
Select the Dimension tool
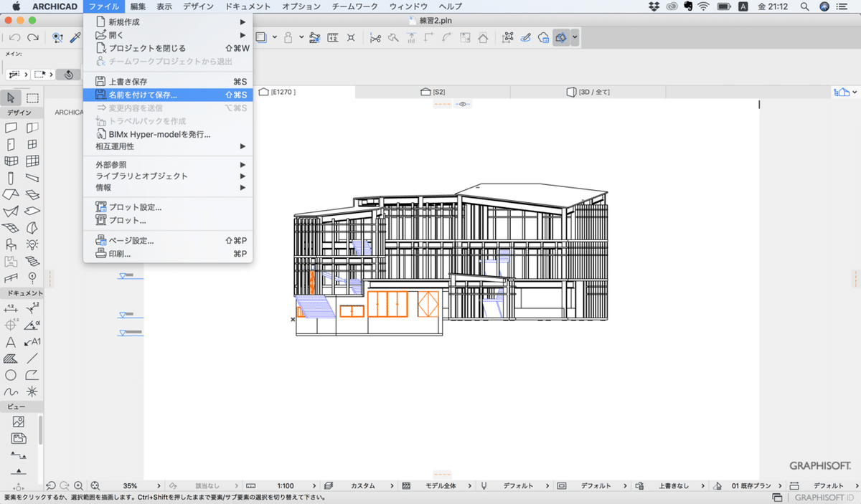click(11, 308)
